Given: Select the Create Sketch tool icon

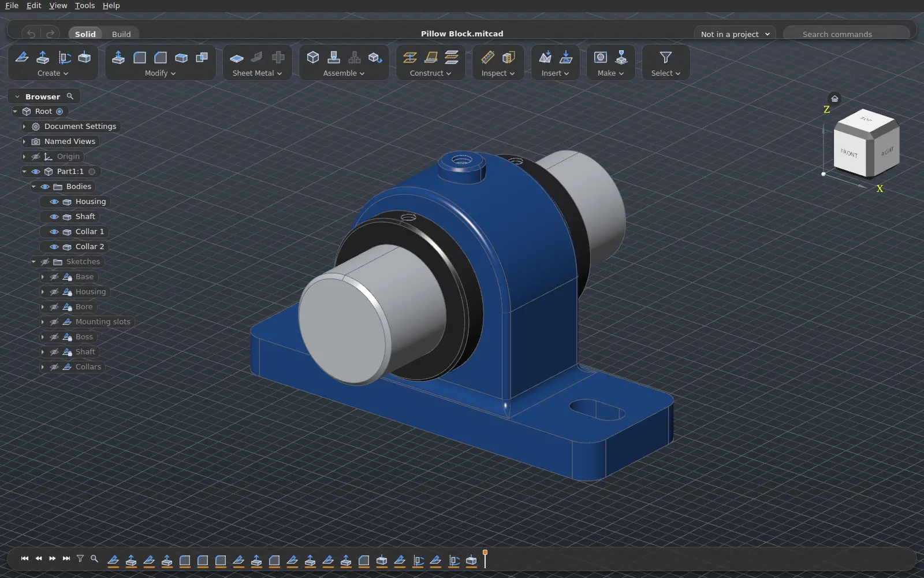Looking at the screenshot, I should [x=22, y=57].
